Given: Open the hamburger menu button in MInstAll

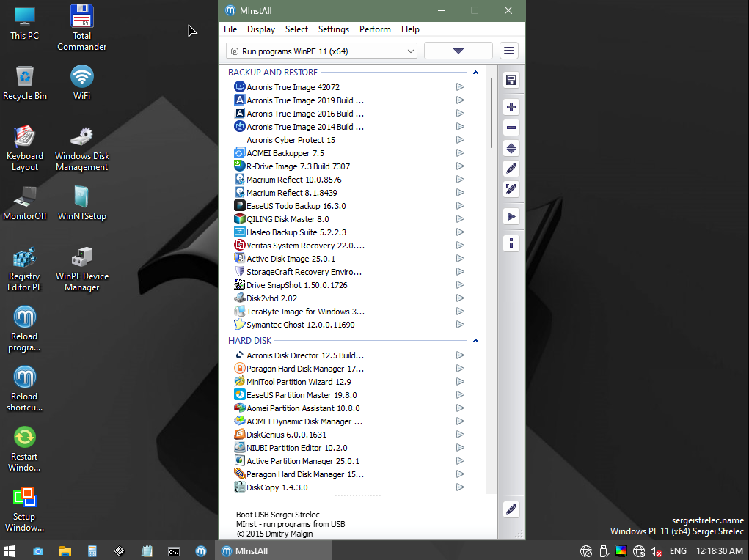Looking at the screenshot, I should (509, 51).
